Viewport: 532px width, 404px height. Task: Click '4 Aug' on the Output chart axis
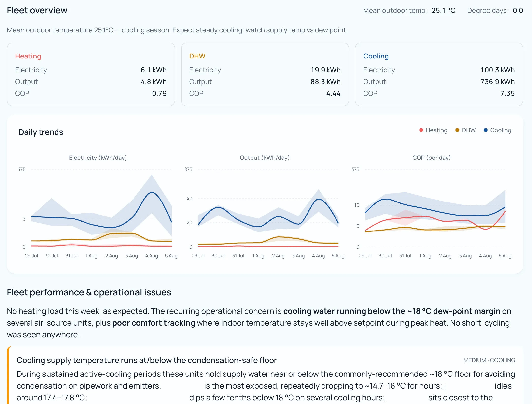pos(318,256)
